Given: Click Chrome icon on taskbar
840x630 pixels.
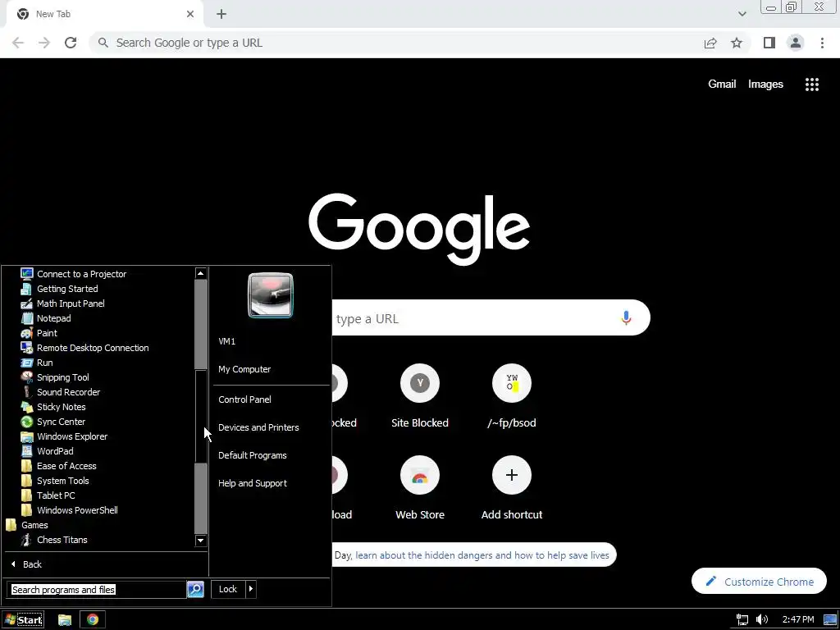Looking at the screenshot, I should 93,620.
